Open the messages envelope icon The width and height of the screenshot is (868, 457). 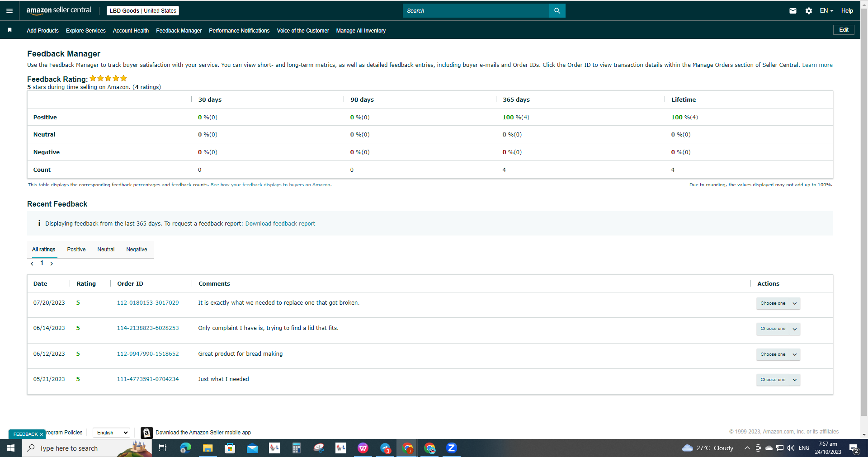coord(793,11)
